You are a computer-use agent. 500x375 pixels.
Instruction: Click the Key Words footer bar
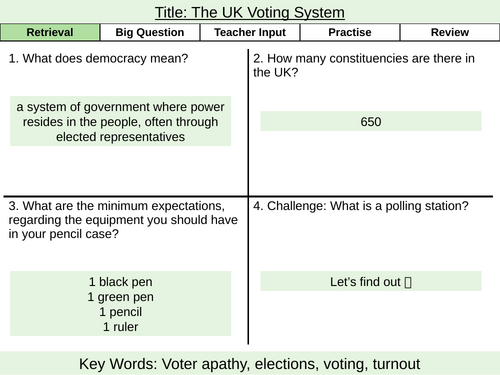click(x=250, y=363)
